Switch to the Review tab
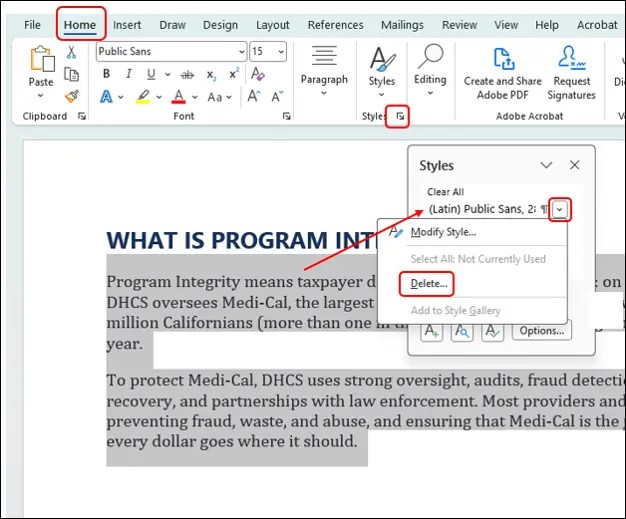Image resolution: width=626 pixels, height=519 pixels. click(459, 25)
